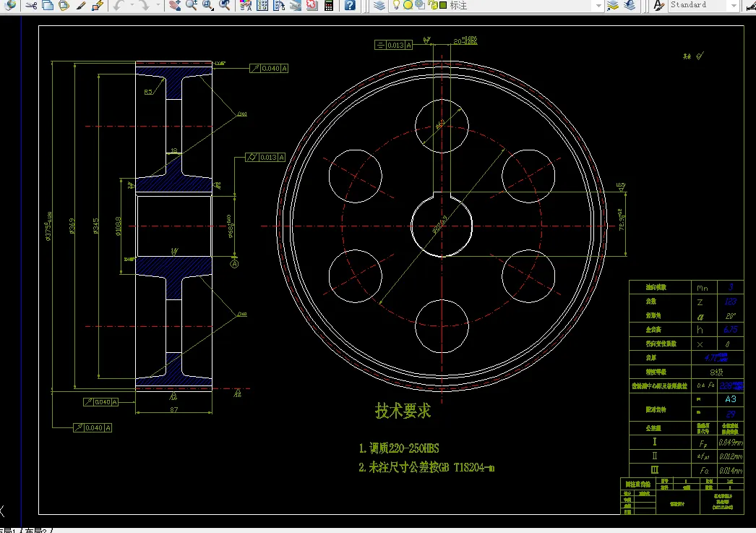Open the DesignCenter icon
The height and width of the screenshot is (533, 756).
[x=262, y=5]
